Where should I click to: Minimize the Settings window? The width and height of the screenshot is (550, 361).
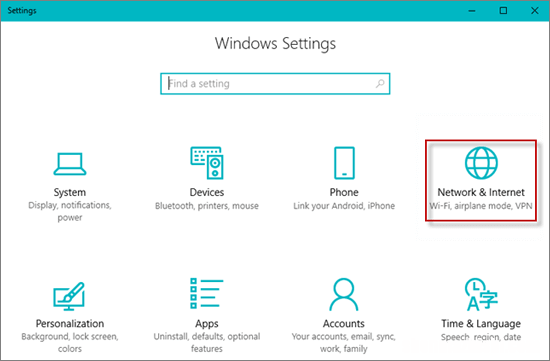(x=472, y=11)
